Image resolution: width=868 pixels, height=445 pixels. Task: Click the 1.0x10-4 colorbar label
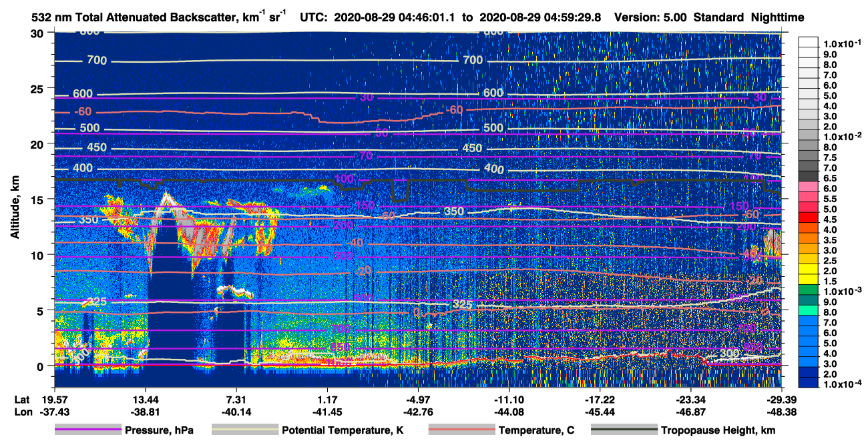[843, 384]
